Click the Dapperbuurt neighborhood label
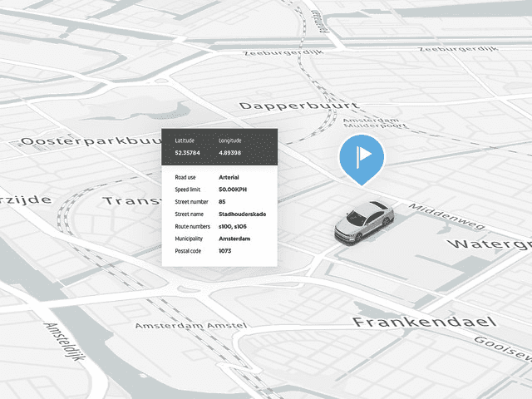532x399 pixels. click(x=298, y=106)
